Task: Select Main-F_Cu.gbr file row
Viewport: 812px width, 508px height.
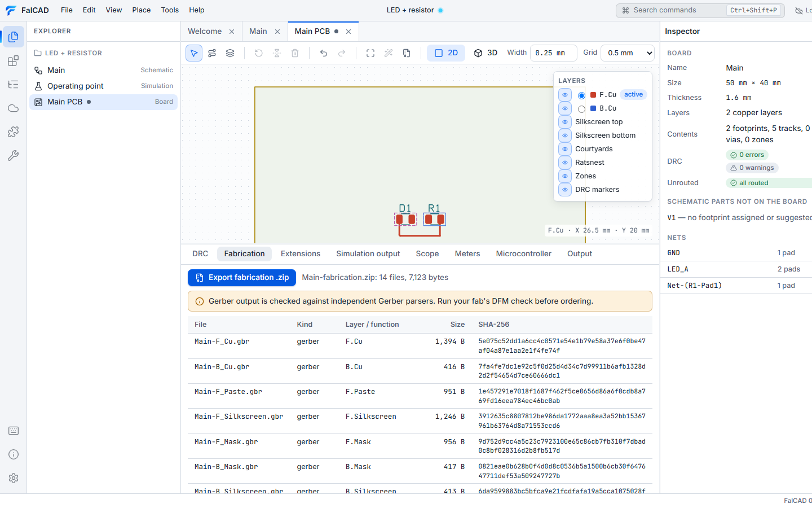Action: pyautogui.click(x=420, y=346)
